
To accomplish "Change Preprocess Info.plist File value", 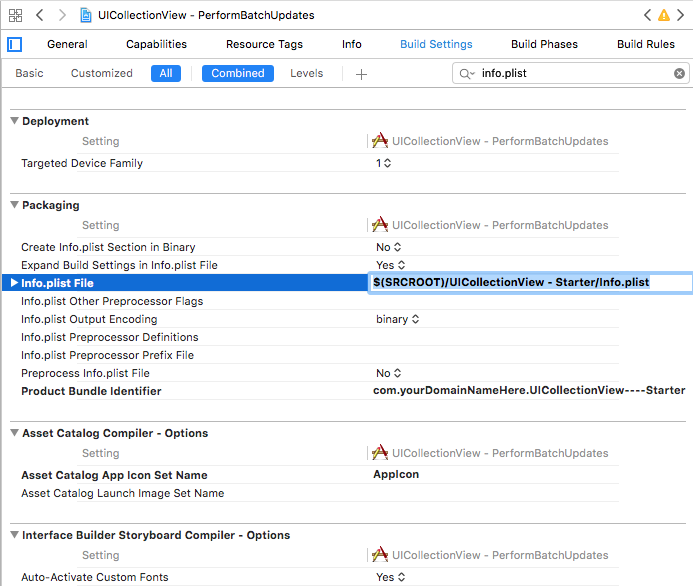I will point(389,373).
